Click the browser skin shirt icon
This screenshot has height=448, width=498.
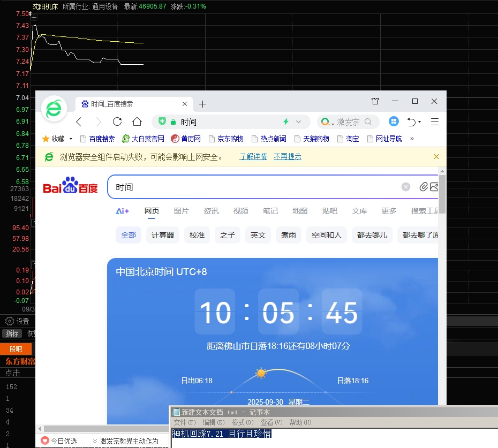tap(375, 101)
